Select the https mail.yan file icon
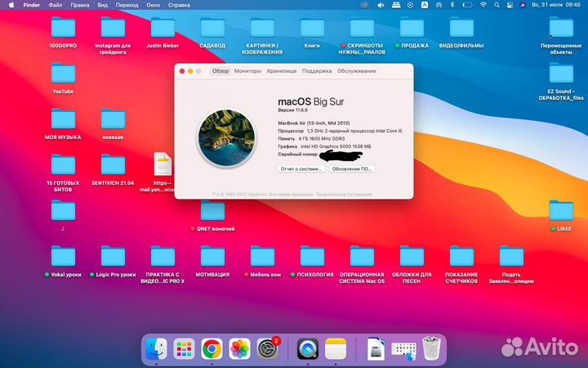Viewport: 588px width, 368px height. (x=163, y=164)
